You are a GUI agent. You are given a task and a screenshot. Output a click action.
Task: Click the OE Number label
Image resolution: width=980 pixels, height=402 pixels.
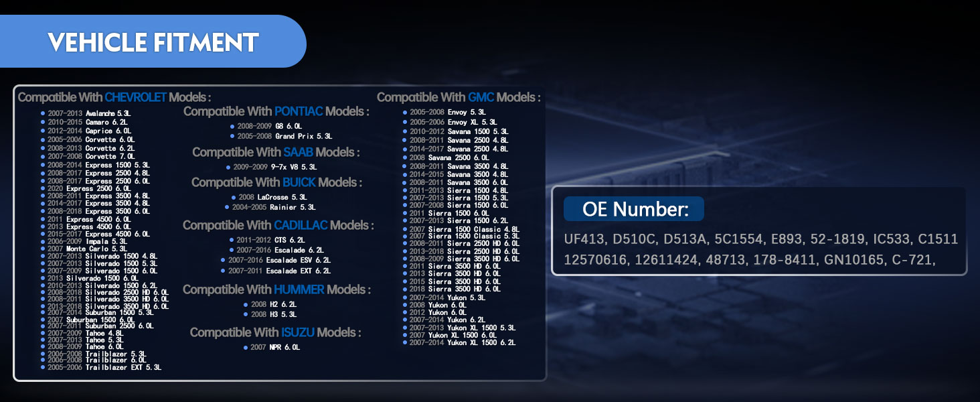coord(635,209)
